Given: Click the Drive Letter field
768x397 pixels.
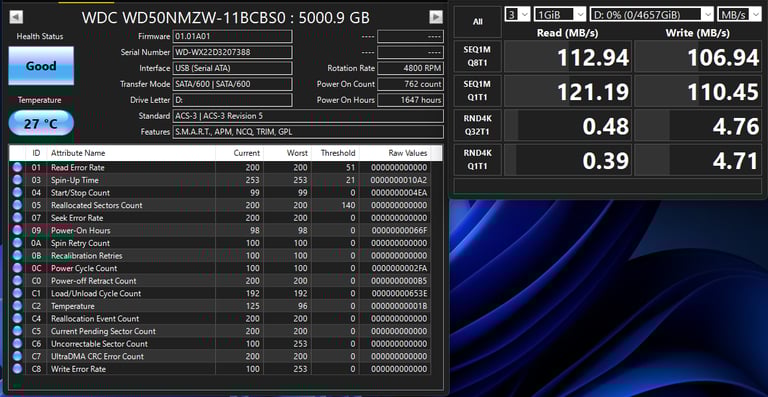Looking at the screenshot, I should tap(233, 100).
